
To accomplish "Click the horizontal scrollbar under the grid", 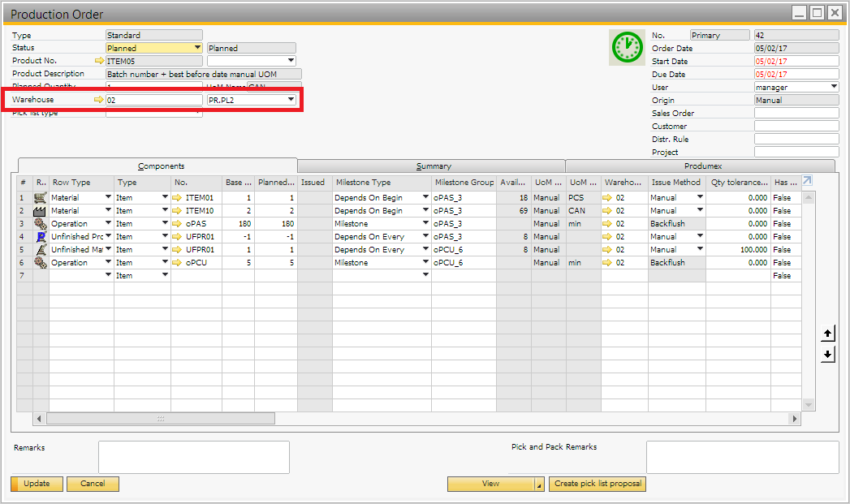I will click(x=161, y=419).
